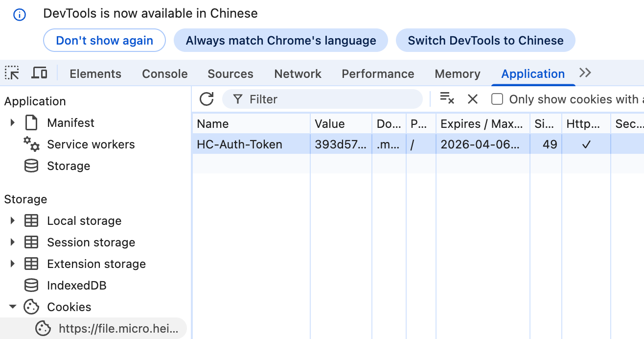Open the Sources tab
This screenshot has height=339, width=644.
[230, 74]
